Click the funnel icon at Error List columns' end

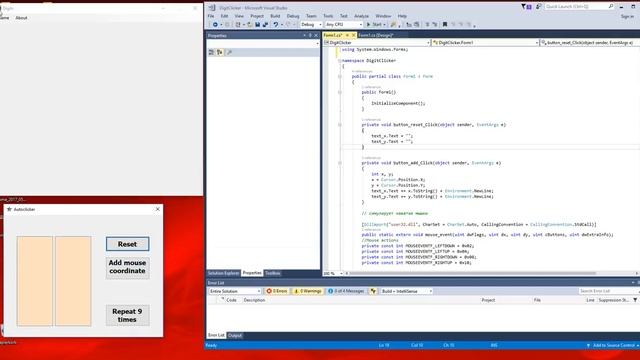(635, 300)
